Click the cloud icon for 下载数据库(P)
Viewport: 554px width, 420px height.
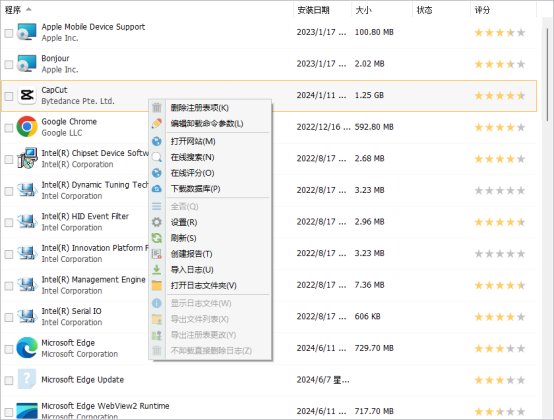(157, 189)
